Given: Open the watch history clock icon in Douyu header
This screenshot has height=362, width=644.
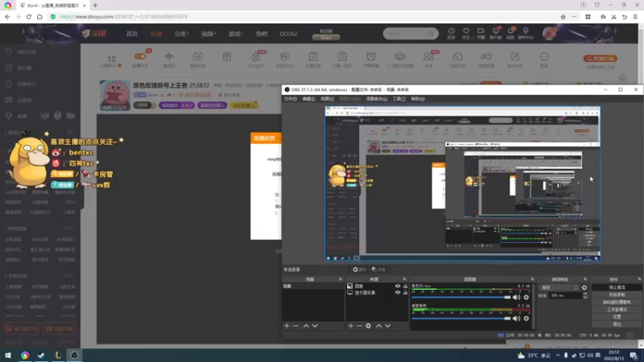Looking at the screenshot, I should (451, 31).
